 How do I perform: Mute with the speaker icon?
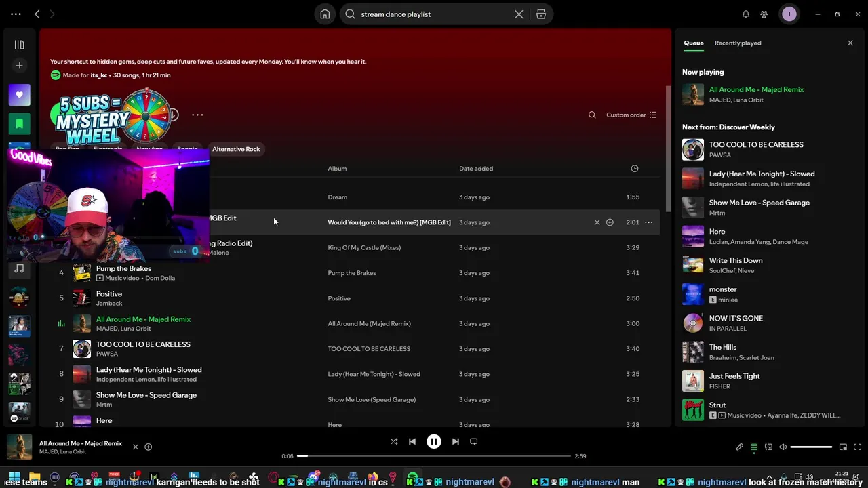pos(783,447)
